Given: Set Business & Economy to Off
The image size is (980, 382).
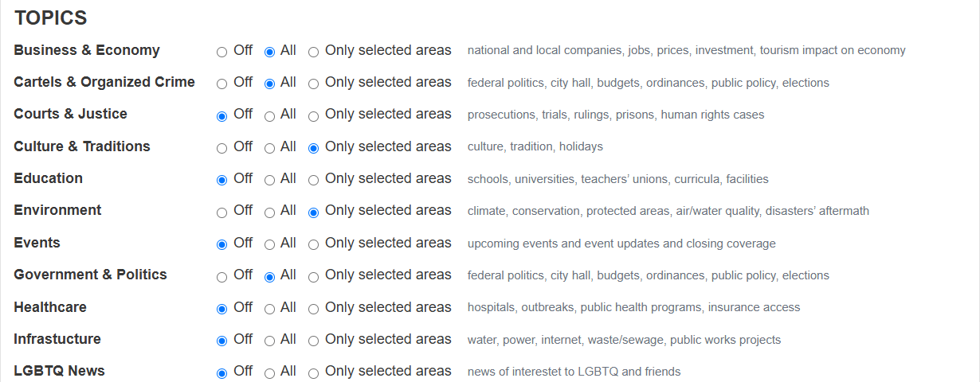Looking at the screenshot, I should point(222,52).
